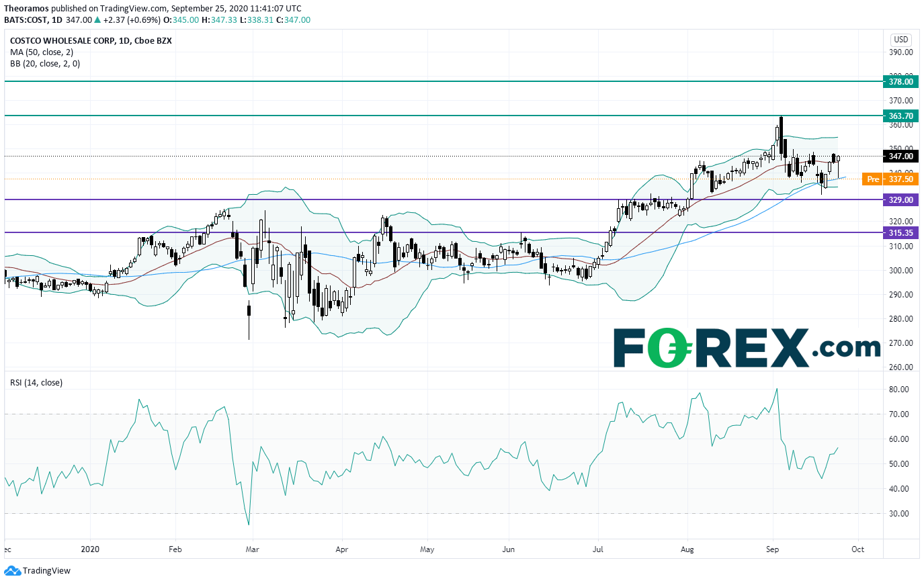Click the Sep label on the time axis

click(772, 548)
